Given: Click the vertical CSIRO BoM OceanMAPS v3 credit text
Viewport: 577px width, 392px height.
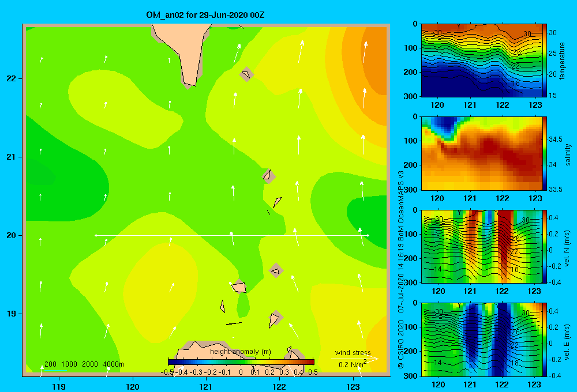Looking at the screenshot, I should [x=401, y=270].
